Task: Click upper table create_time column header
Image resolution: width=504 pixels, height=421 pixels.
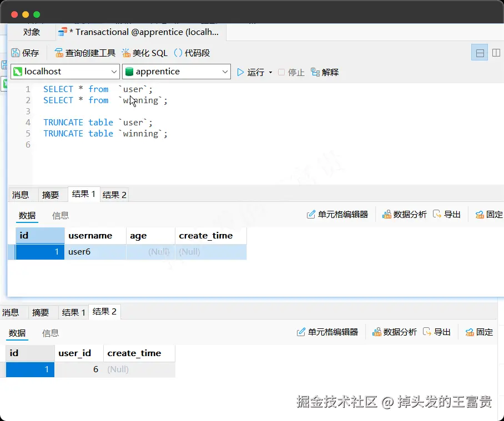Action: pyautogui.click(x=211, y=236)
